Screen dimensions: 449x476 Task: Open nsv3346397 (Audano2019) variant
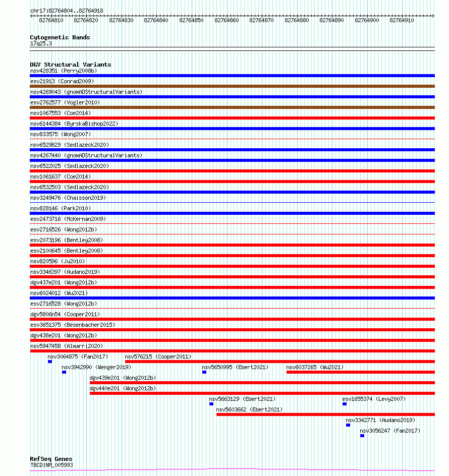65,272
